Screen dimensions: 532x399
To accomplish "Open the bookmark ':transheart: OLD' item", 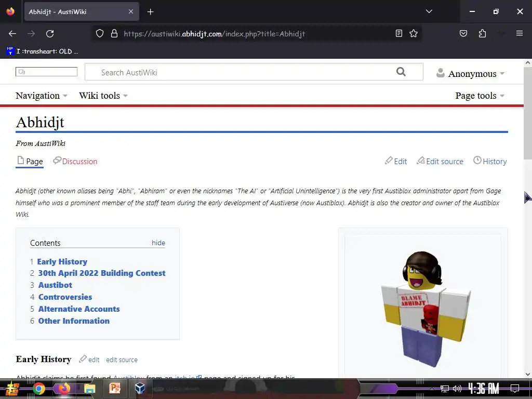I will click(x=42, y=51).
